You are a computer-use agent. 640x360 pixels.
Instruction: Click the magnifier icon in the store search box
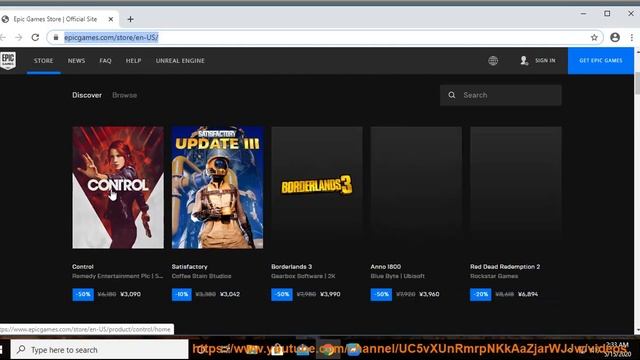point(451,95)
